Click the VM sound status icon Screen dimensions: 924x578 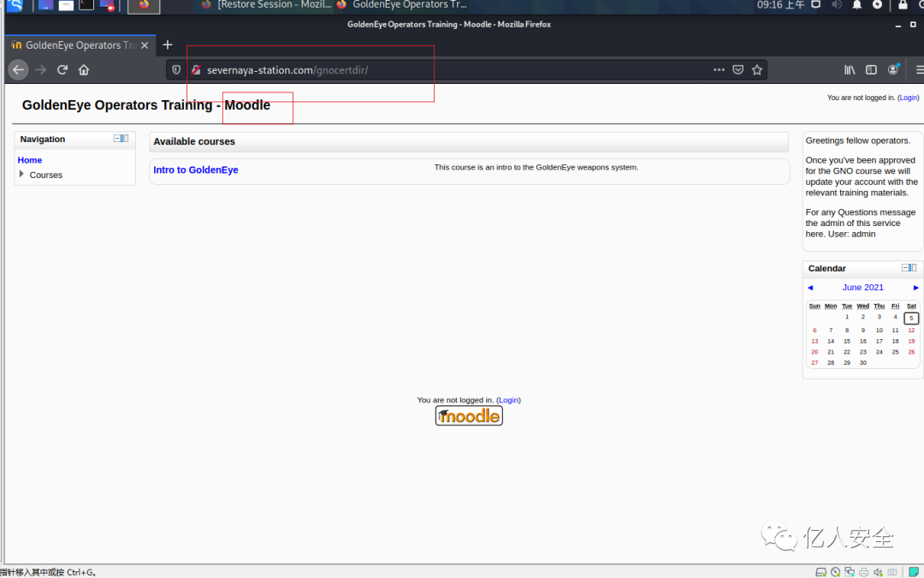click(x=878, y=572)
